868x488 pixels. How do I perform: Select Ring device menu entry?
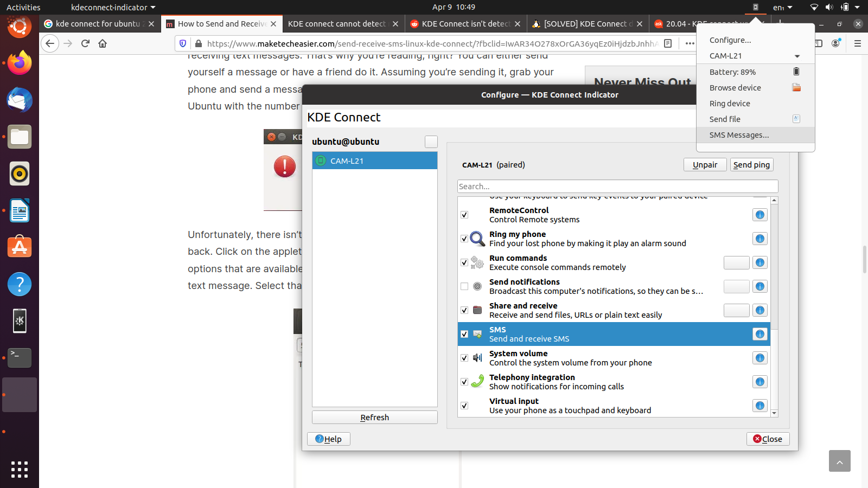756,103
